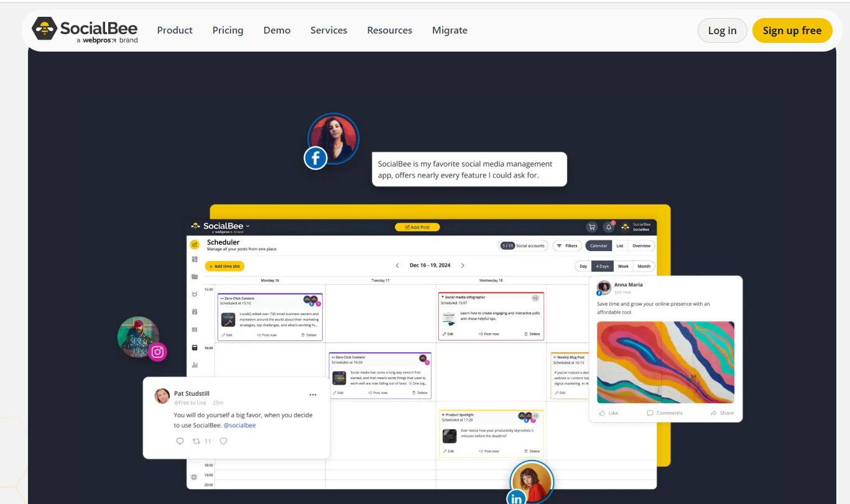The image size is (850, 504).
Task: Open the dashboard grid icon in the sidebar
Action: pos(195,259)
